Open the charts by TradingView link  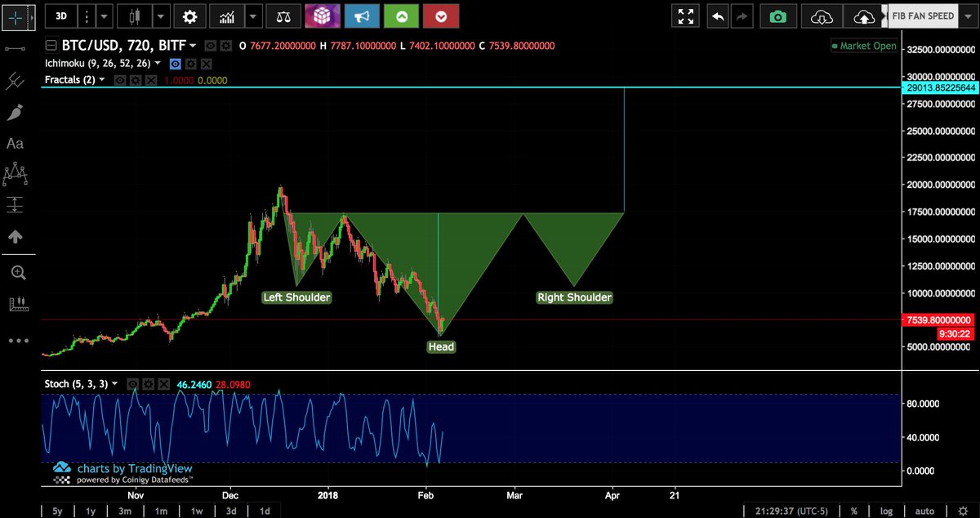(135, 469)
